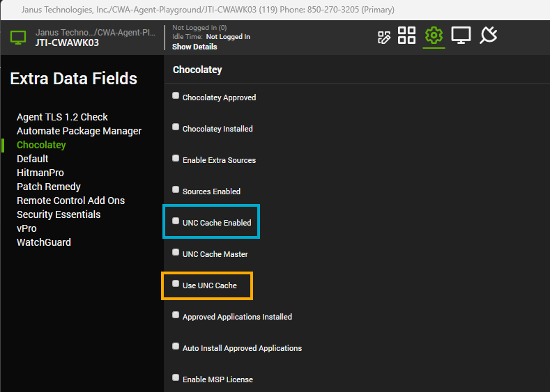Screen dimensions: 550x392
Task: Open the edit tiles pencil icon
Action: click(383, 37)
